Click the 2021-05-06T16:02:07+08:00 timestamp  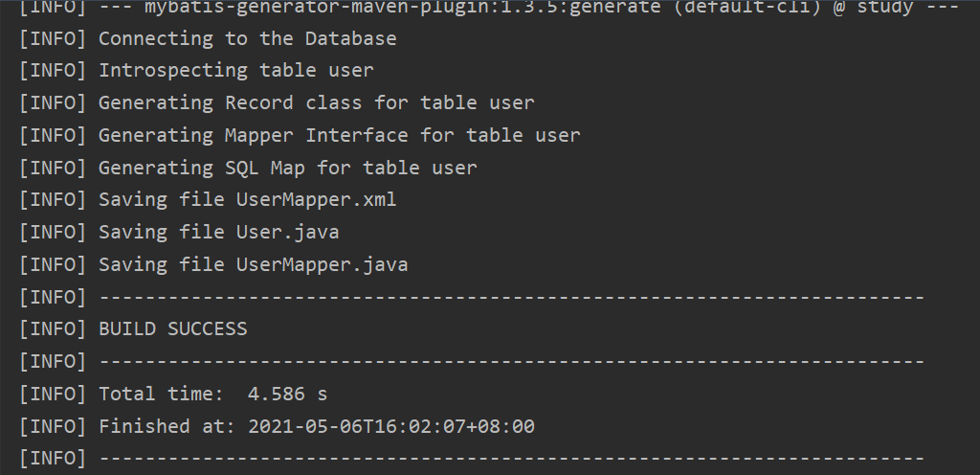coord(391,426)
